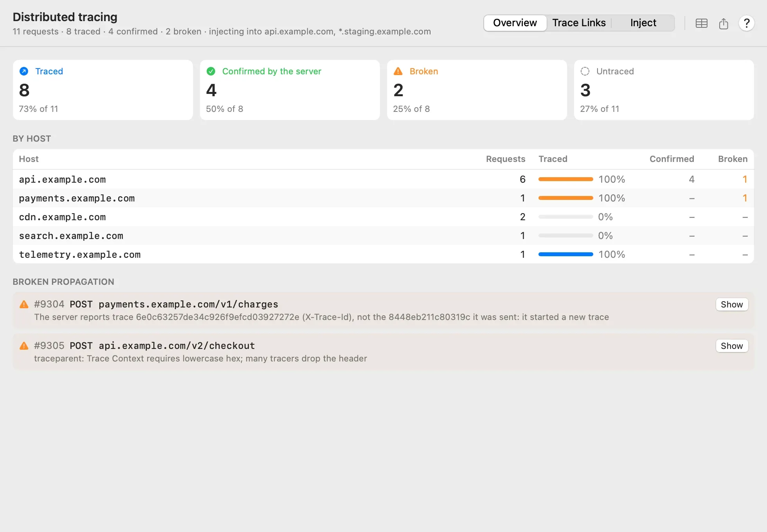Click the green Confirmed checkmark icon
This screenshot has height=532, width=767.
[211, 71]
